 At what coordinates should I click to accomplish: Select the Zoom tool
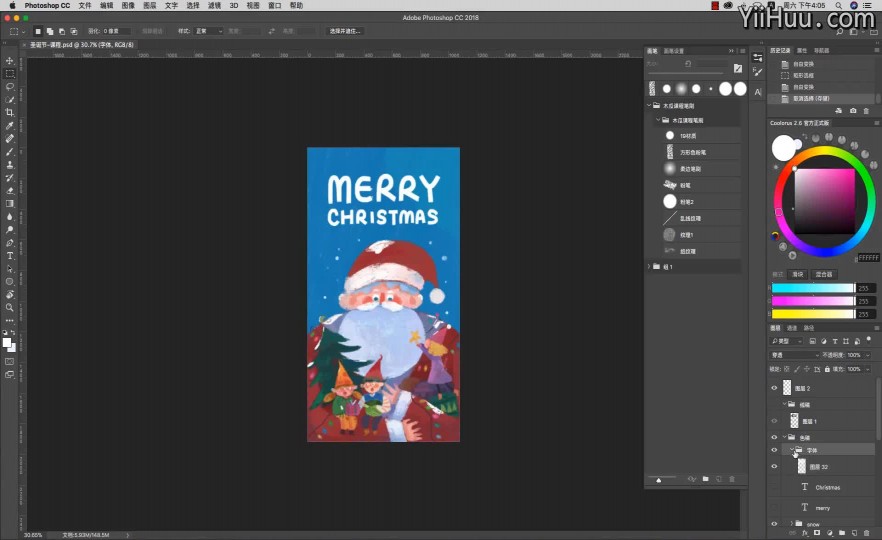point(10,308)
